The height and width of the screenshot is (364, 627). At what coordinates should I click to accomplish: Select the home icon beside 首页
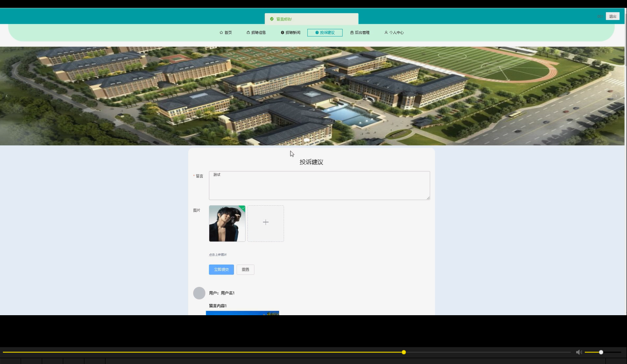tap(221, 32)
